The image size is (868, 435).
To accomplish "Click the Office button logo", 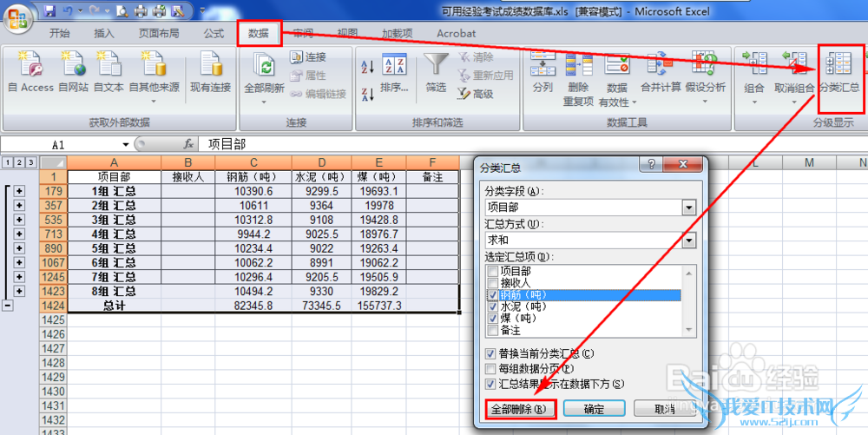I will pos(17,18).
